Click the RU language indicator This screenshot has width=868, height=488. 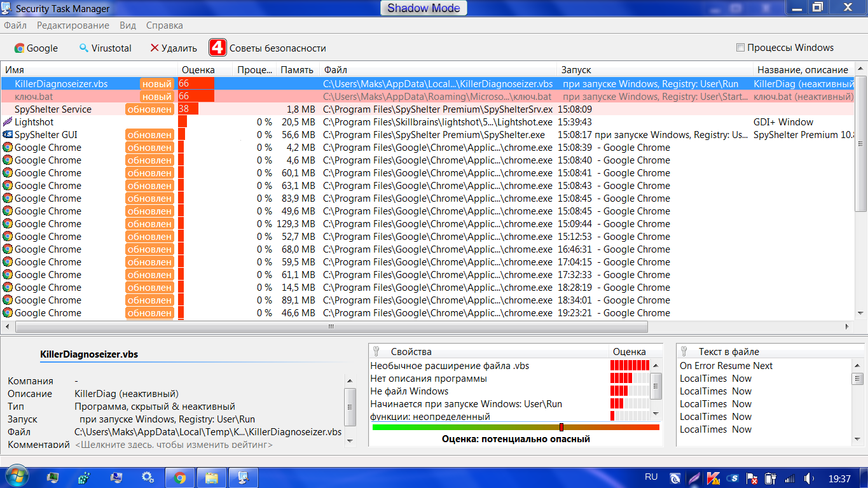coord(651,477)
